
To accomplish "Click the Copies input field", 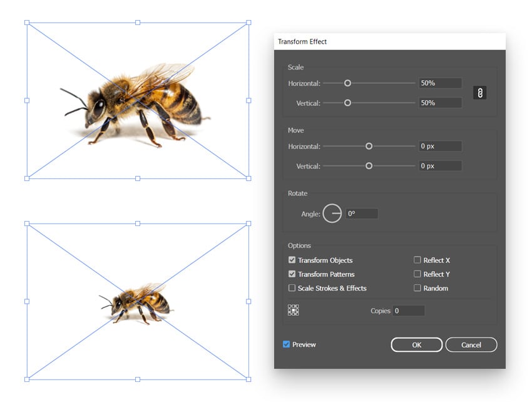I will [x=409, y=311].
